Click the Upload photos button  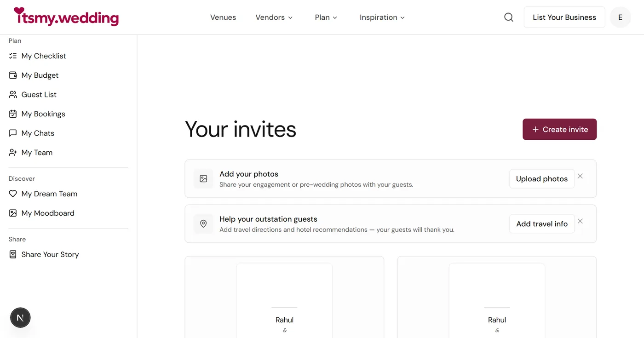click(541, 179)
